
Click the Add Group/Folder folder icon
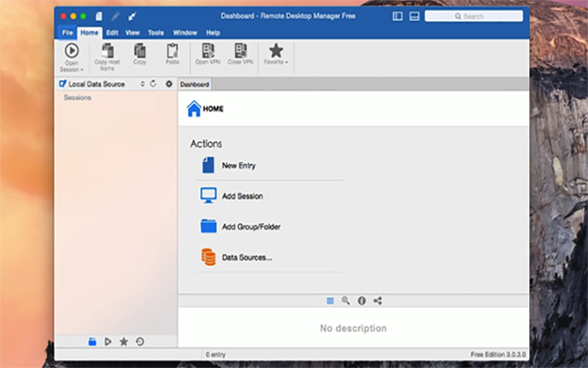pos(208,226)
